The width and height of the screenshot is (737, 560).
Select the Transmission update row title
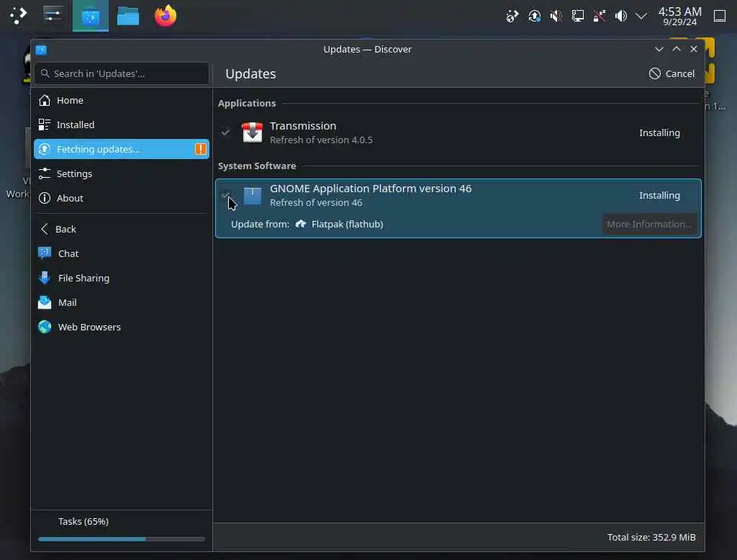[x=303, y=125]
